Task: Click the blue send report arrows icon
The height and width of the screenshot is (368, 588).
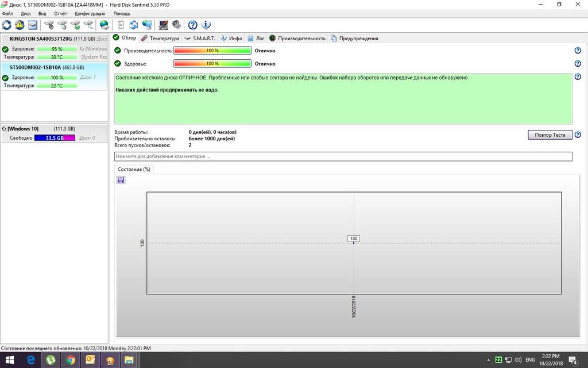Action: tap(134, 25)
